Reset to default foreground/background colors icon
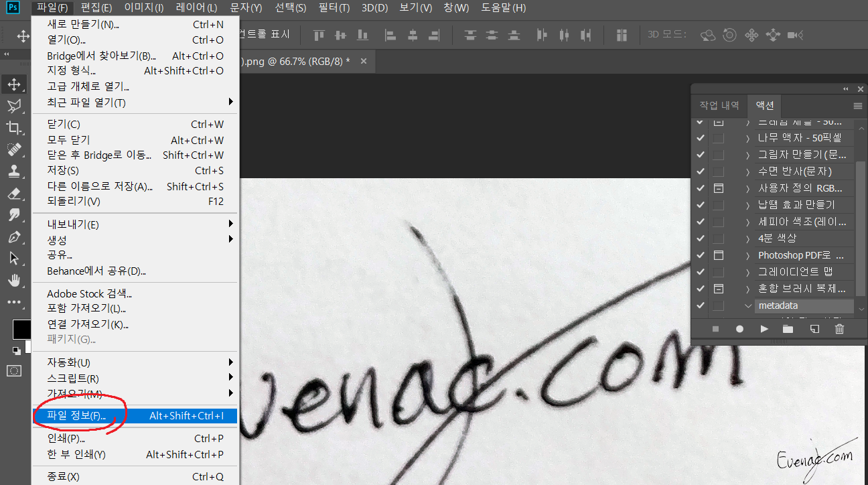Viewport: 868px width, 485px height. click(16, 350)
